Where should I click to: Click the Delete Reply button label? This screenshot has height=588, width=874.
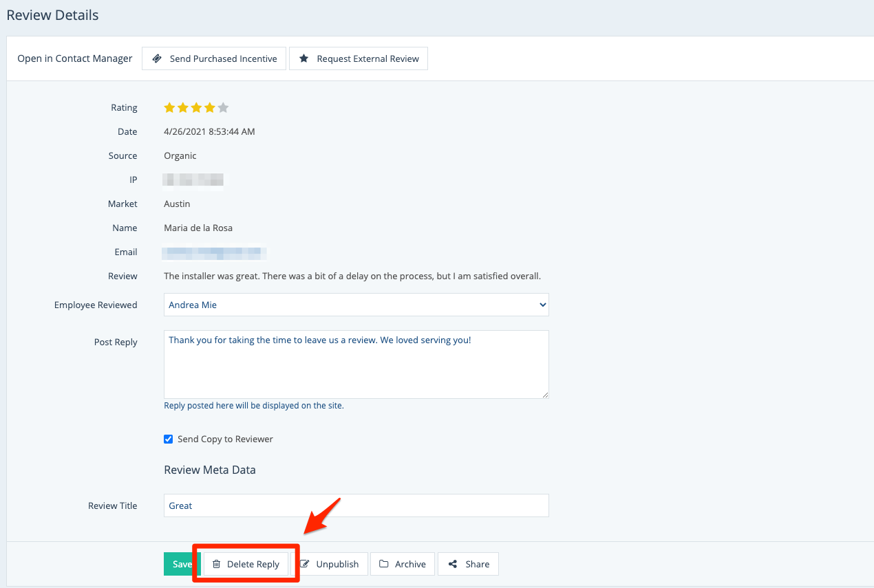tap(253, 565)
